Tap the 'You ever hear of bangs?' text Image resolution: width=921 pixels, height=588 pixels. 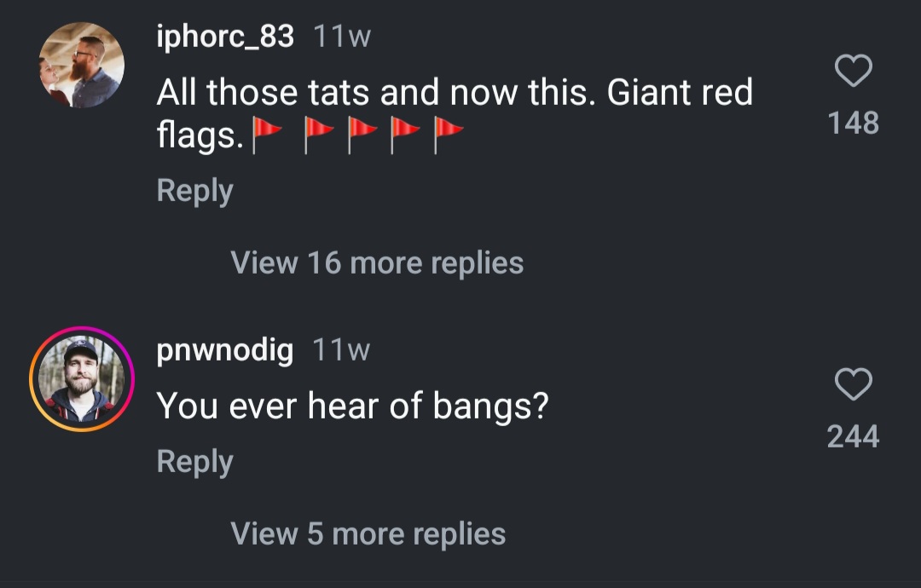[352, 406]
